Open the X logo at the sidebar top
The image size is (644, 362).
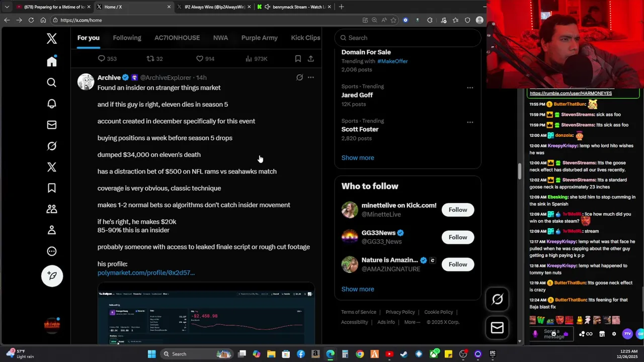[52, 38]
